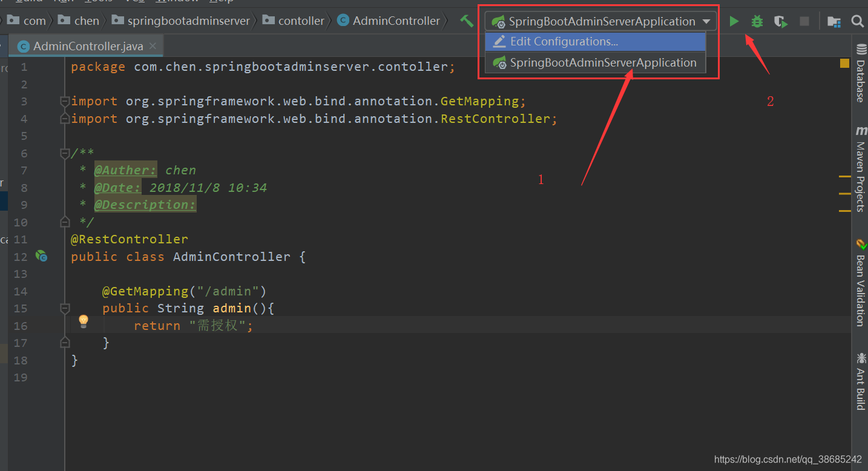Open Project Structure from the toolbar folder icon

834,22
